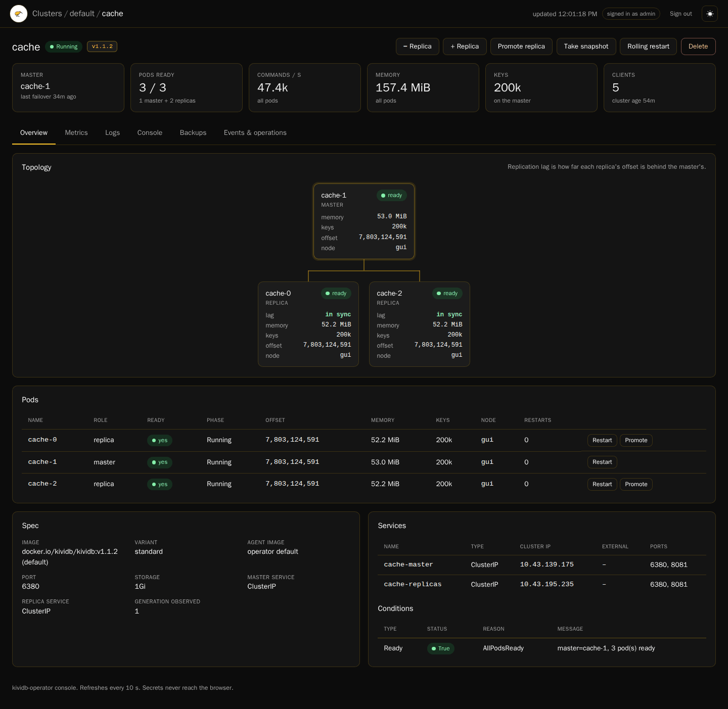Switch to the Metrics tab
Image resolution: width=728 pixels, height=709 pixels.
(x=76, y=133)
